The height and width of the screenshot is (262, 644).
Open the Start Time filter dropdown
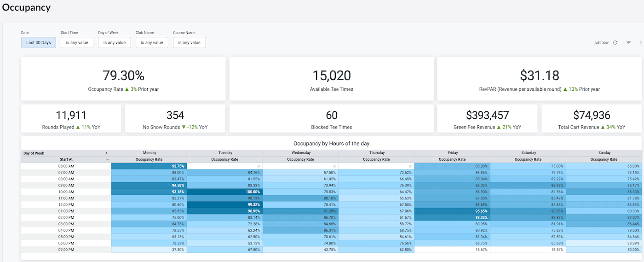[77, 42]
